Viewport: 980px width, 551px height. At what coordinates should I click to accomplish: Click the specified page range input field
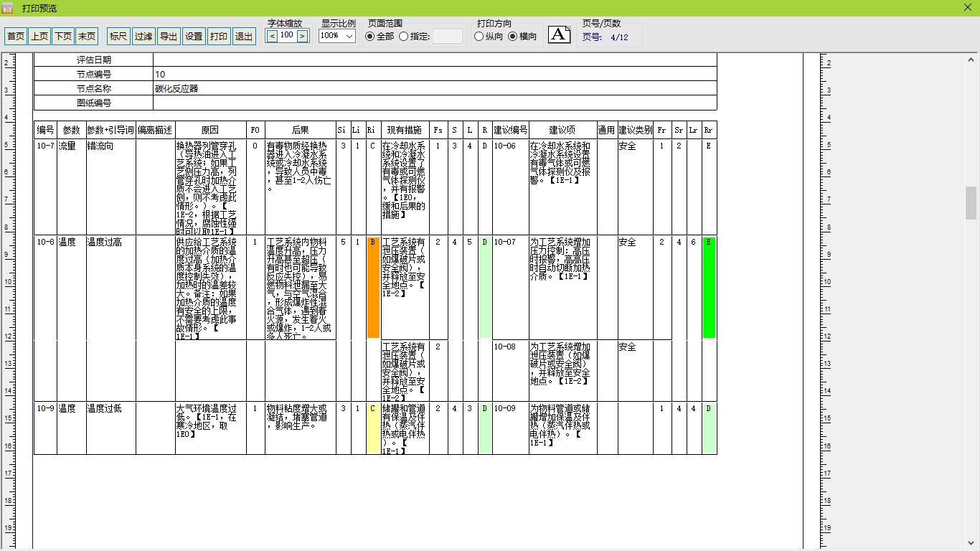[x=448, y=36]
